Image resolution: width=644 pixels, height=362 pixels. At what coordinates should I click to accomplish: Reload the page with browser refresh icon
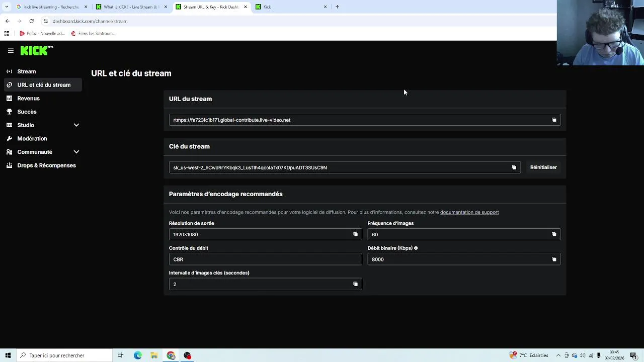pyautogui.click(x=31, y=21)
